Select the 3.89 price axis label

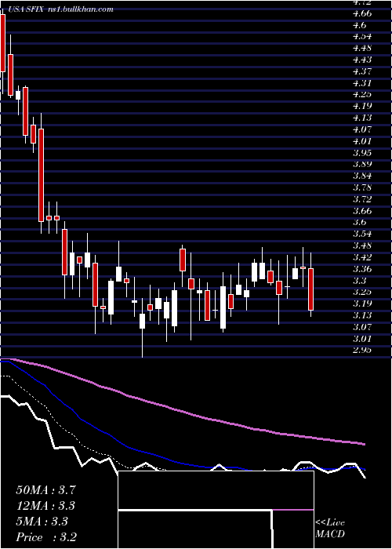tap(361, 164)
